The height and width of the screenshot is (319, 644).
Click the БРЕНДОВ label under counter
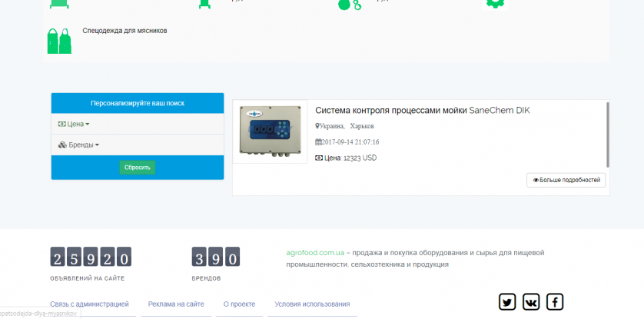tap(206, 278)
